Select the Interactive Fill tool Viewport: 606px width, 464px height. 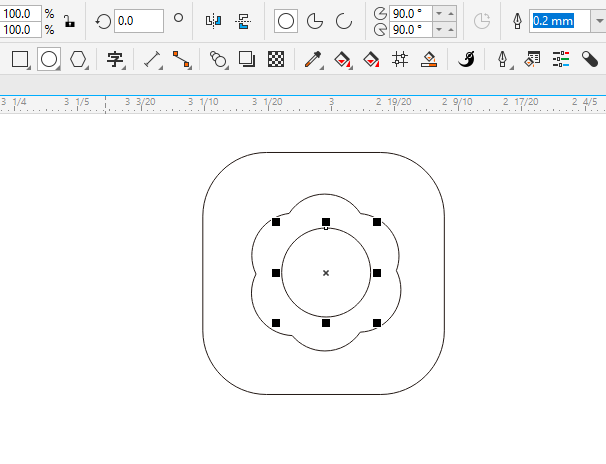(342, 59)
